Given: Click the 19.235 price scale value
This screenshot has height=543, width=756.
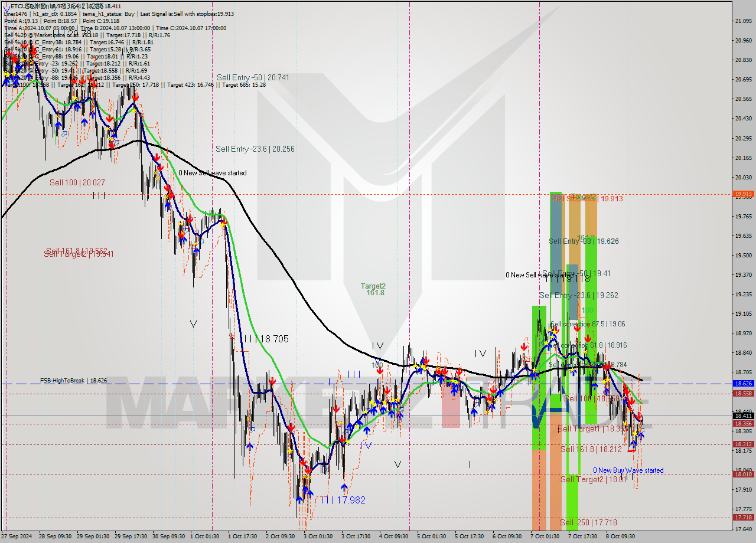Looking at the screenshot, I should pyautogui.click(x=744, y=295).
